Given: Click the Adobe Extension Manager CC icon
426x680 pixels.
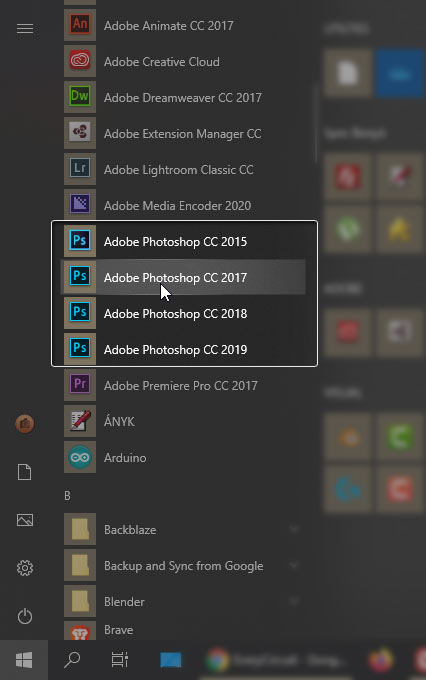Looking at the screenshot, I should [x=80, y=133].
